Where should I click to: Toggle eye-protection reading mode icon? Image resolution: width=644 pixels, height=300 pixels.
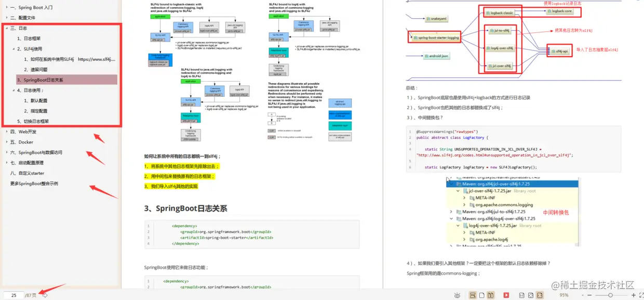coord(457,295)
